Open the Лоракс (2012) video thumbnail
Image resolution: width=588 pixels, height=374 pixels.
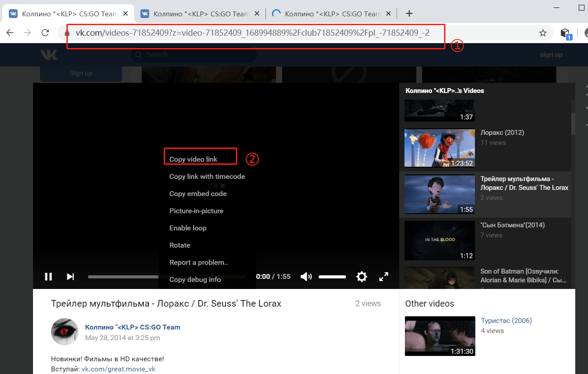coord(440,148)
